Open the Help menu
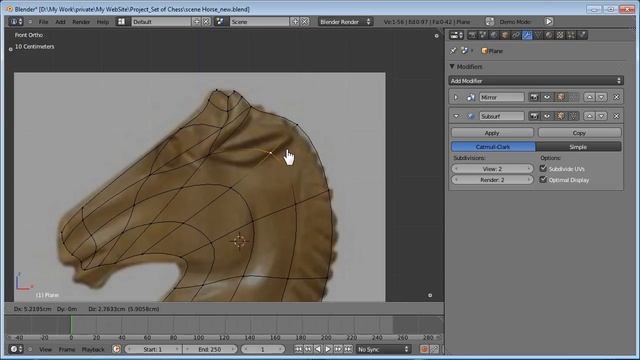 [x=103, y=22]
